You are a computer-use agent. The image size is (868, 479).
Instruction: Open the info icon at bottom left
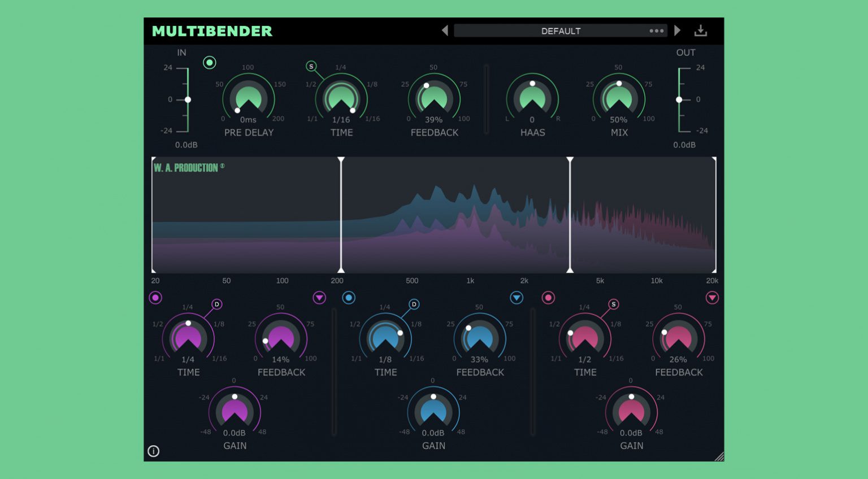(x=153, y=451)
